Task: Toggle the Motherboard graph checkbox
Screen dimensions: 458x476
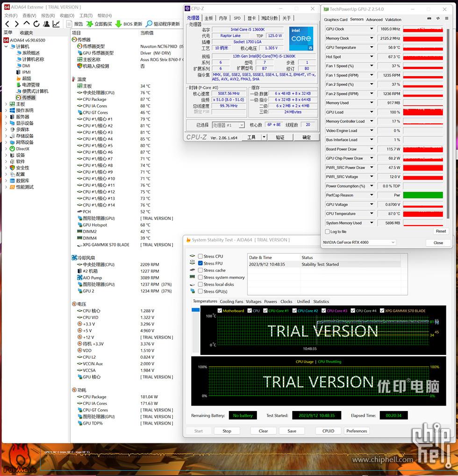Action: (x=220, y=311)
